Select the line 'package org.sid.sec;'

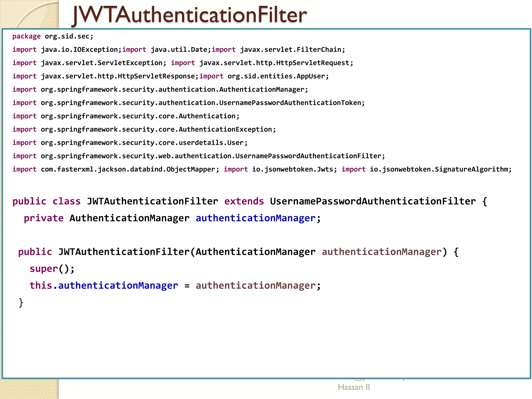click(53, 36)
